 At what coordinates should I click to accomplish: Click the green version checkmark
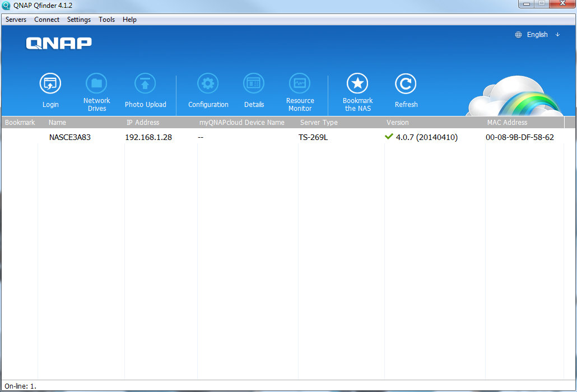(389, 137)
